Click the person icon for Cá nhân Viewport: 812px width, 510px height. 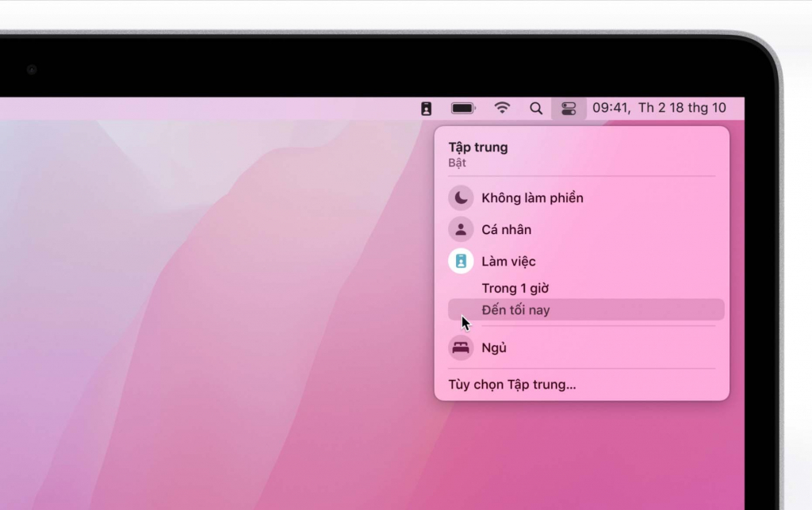pyautogui.click(x=461, y=229)
